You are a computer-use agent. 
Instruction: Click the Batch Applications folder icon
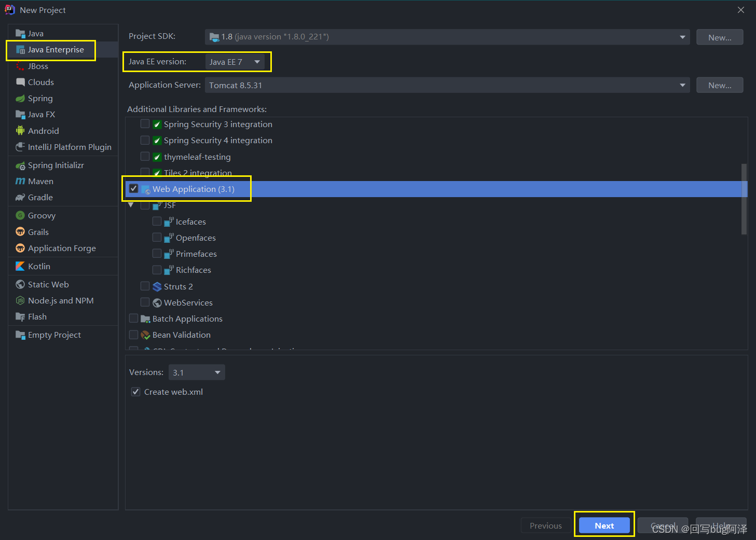pyautogui.click(x=145, y=319)
